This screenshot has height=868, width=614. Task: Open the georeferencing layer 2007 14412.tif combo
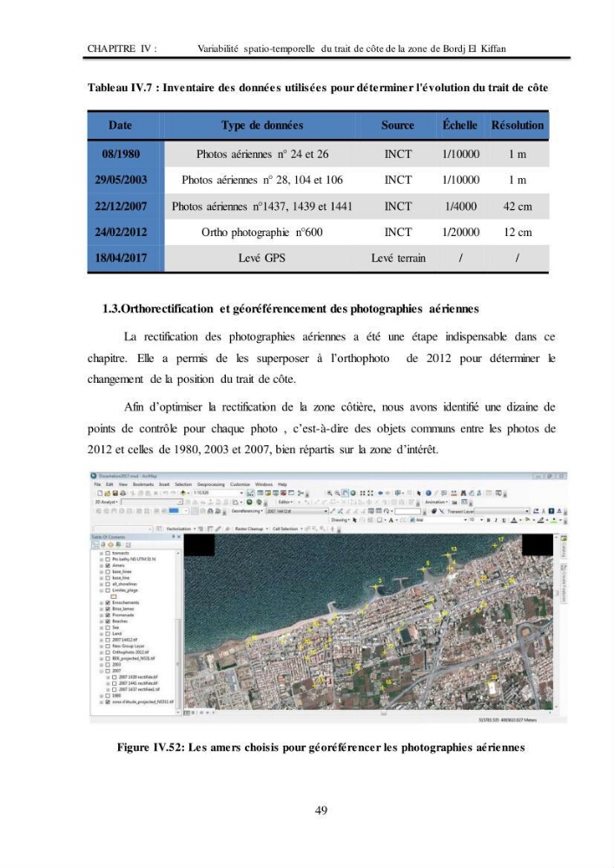click(297, 511)
